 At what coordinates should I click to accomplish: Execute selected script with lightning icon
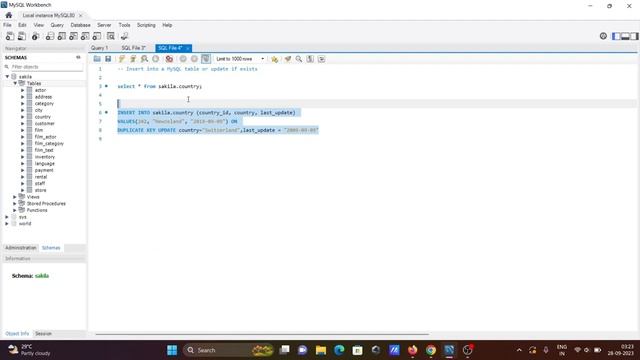[x=122, y=59]
